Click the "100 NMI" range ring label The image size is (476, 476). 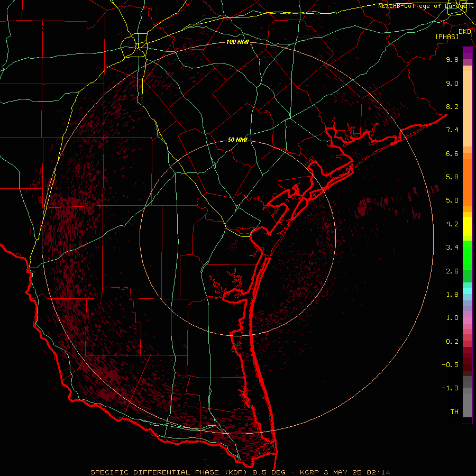[x=237, y=42]
